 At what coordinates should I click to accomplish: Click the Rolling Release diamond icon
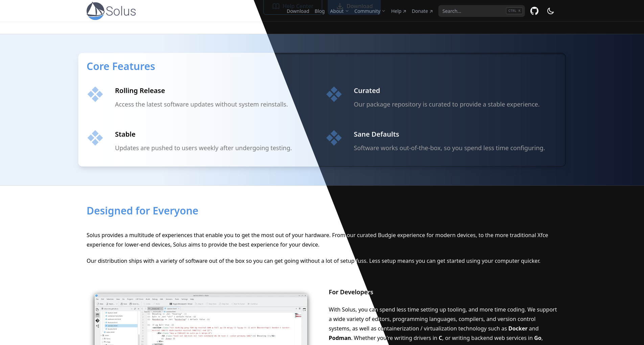click(x=95, y=94)
